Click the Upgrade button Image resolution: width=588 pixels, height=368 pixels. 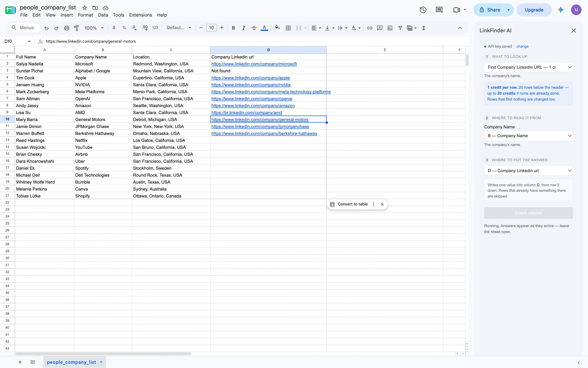click(x=534, y=10)
